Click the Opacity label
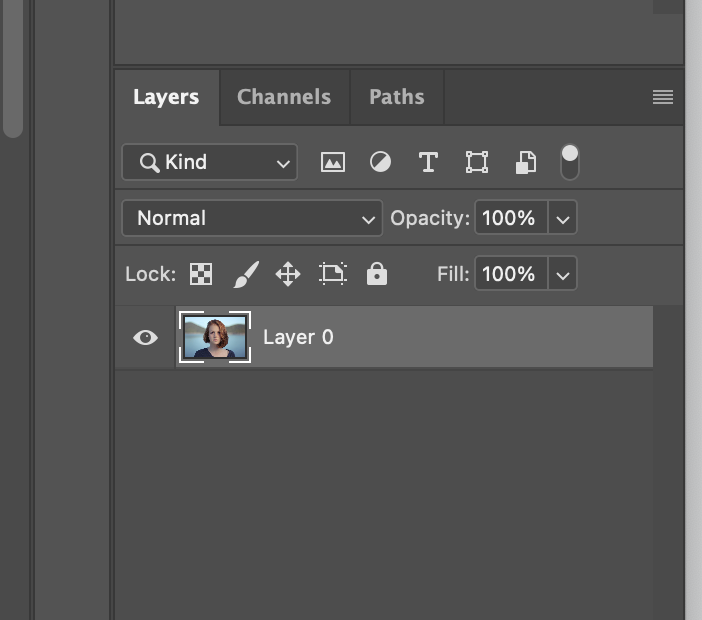 [x=430, y=218]
